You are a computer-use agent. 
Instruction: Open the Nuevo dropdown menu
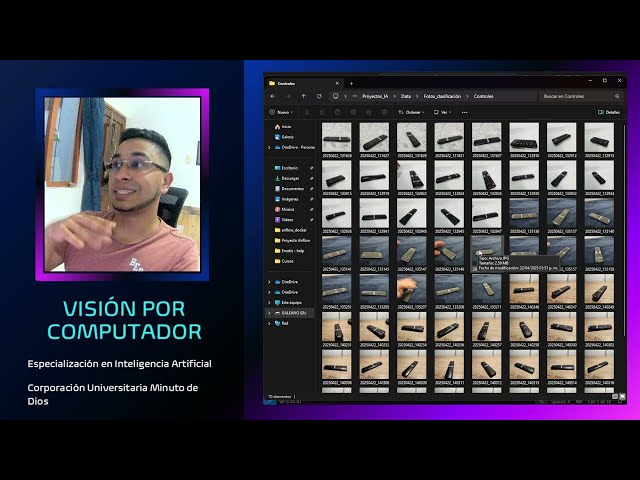tap(281, 112)
